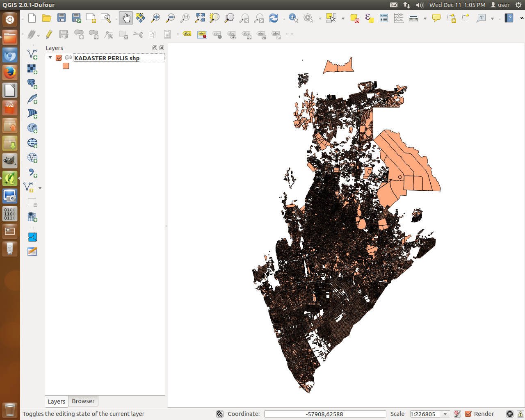The image size is (525, 420).
Task: Open the attribute table icon
Action: 383,18
